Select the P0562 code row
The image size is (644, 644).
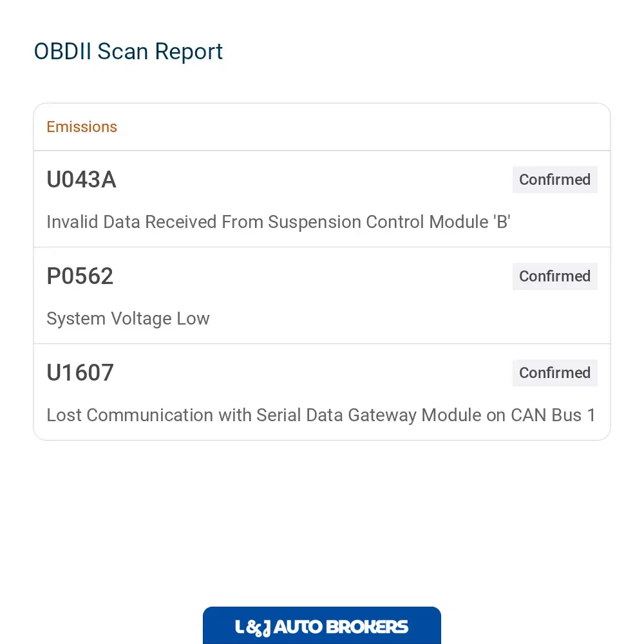322,296
